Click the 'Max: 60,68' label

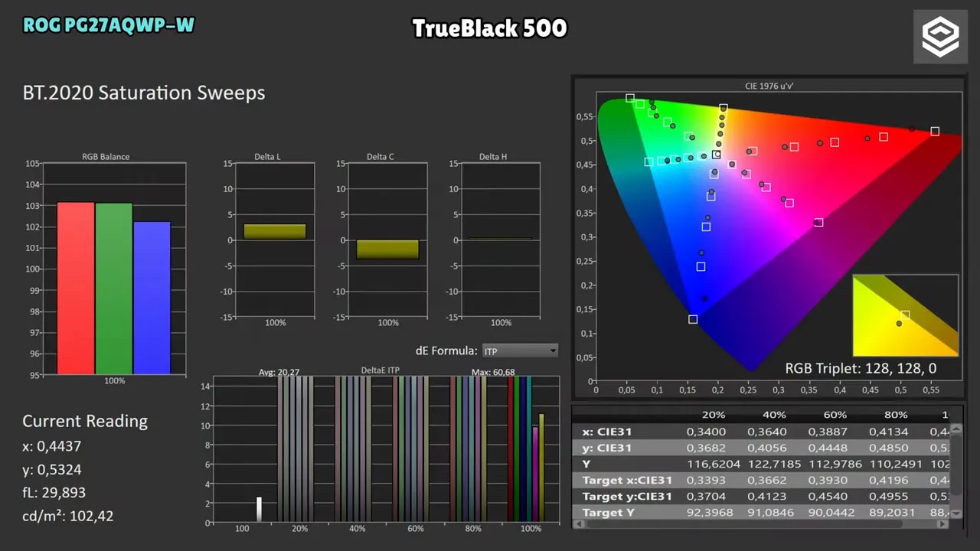[x=493, y=373]
